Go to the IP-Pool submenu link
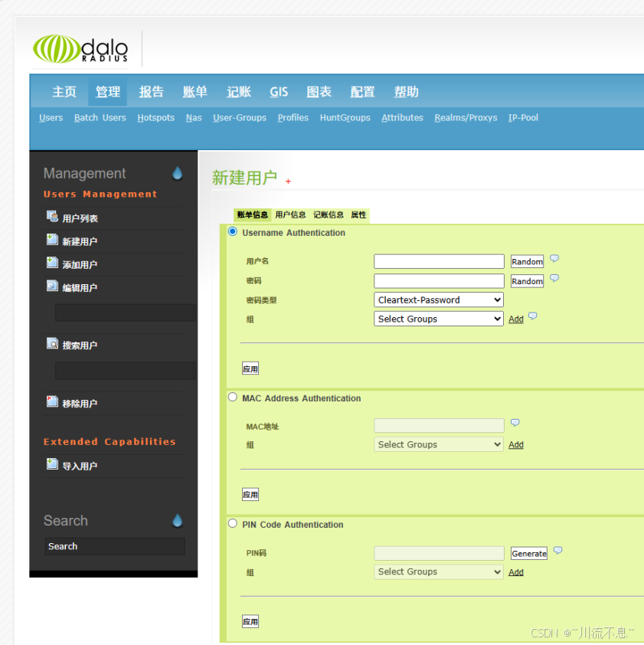 pyautogui.click(x=523, y=118)
